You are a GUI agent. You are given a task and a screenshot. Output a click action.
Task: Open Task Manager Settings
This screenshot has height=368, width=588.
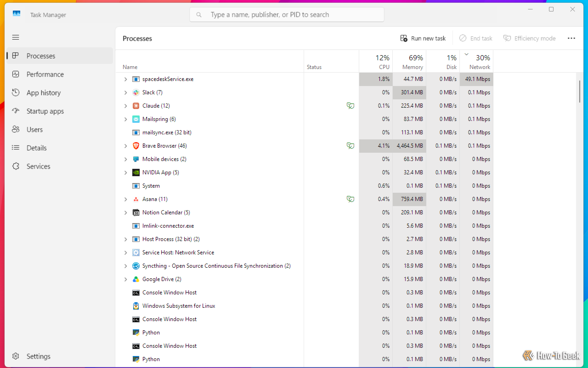click(60, 356)
